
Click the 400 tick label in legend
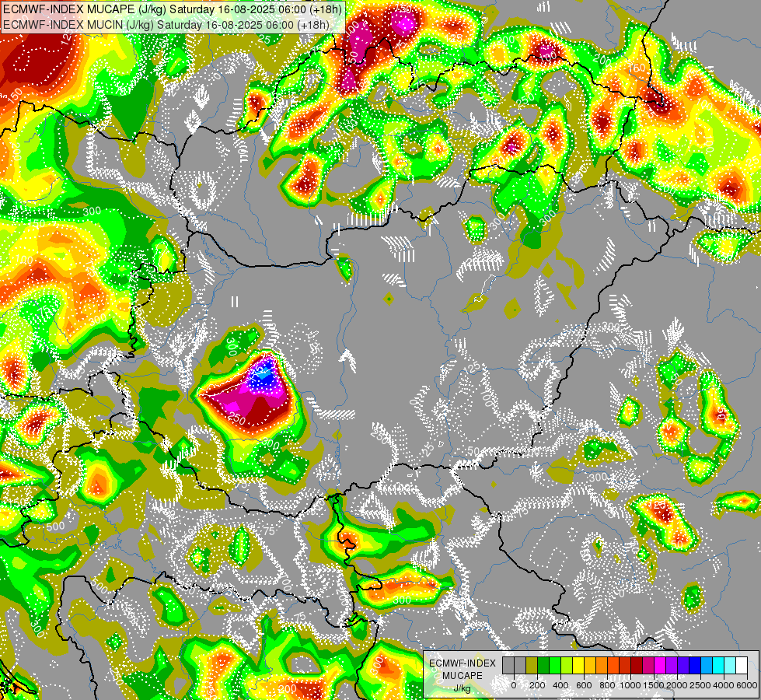[560, 685]
